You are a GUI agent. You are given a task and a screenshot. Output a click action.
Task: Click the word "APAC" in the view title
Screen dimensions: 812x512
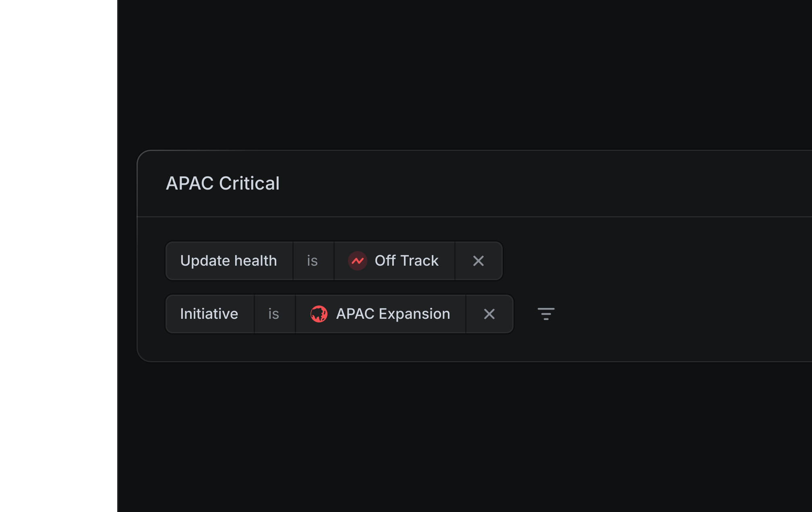point(190,184)
